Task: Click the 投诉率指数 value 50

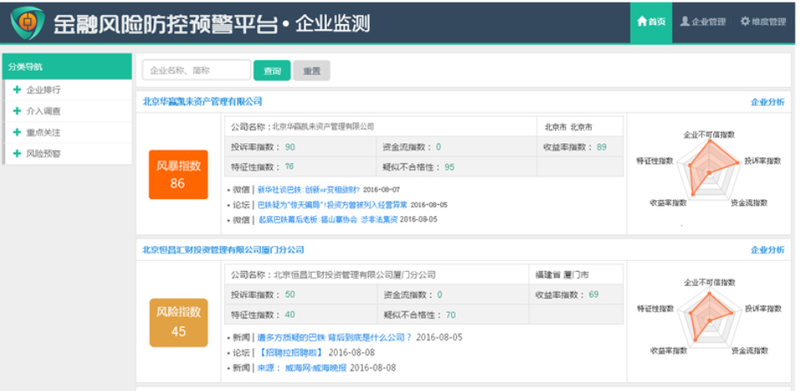Action: 290,295
